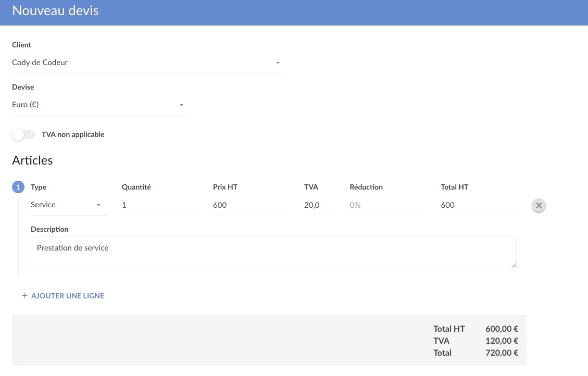Click the Nouveau devis header title
588x376 pixels.
56,10
